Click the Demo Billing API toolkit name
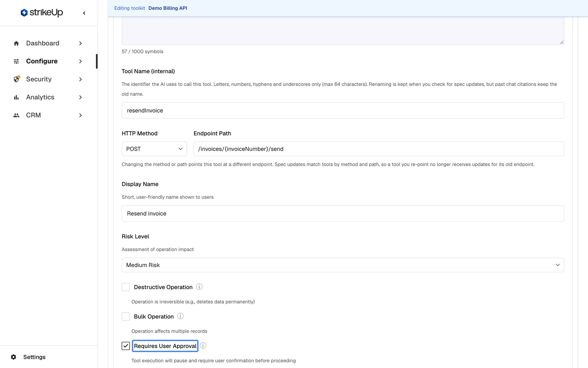 tap(168, 8)
